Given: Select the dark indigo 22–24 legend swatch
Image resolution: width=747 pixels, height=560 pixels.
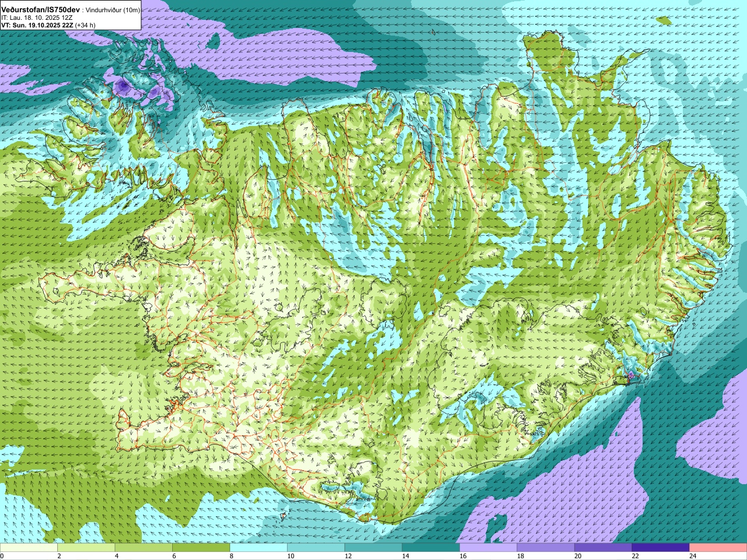Looking at the screenshot, I should [x=661, y=548].
